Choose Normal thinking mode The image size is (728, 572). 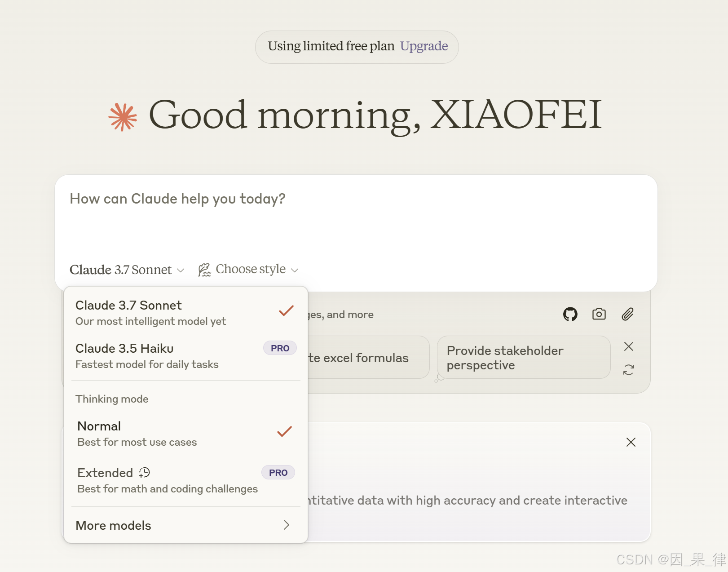coord(185,434)
